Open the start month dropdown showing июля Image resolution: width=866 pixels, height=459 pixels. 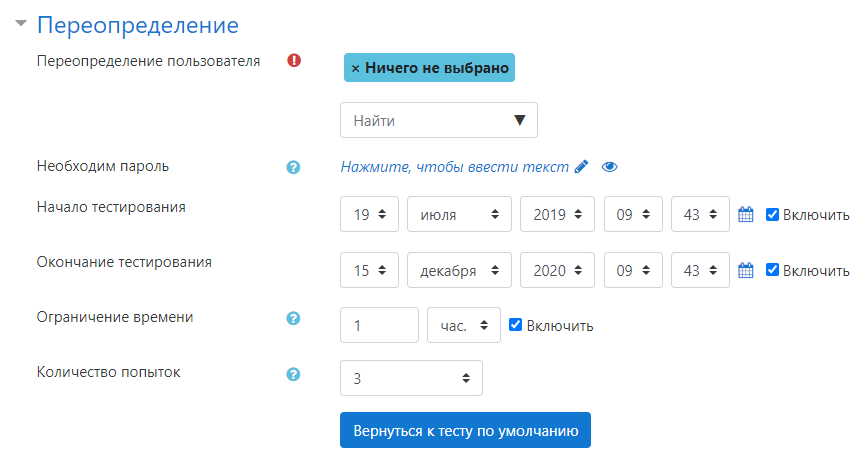pos(459,214)
